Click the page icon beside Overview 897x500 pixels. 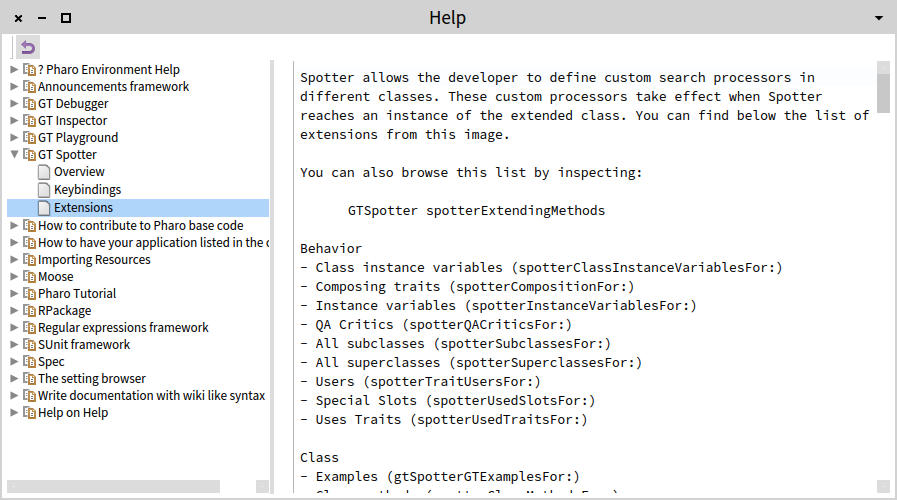click(x=44, y=172)
